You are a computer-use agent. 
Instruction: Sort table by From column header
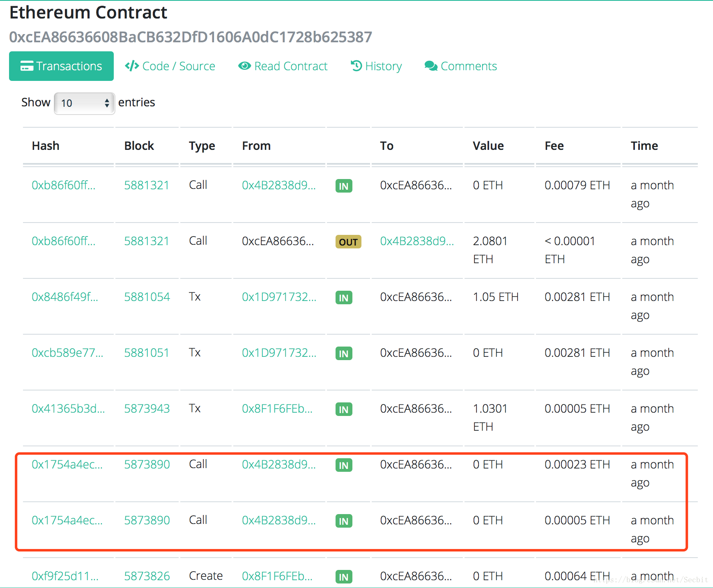(x=256, y=146)
